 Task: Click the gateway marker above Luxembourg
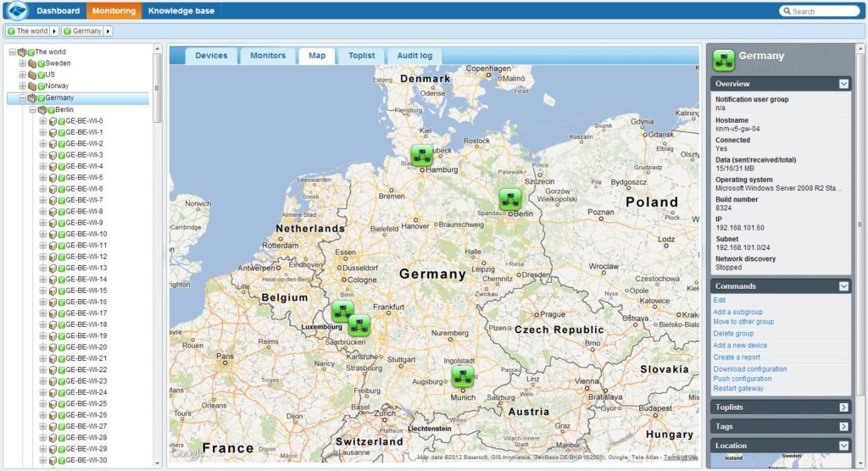342,312
